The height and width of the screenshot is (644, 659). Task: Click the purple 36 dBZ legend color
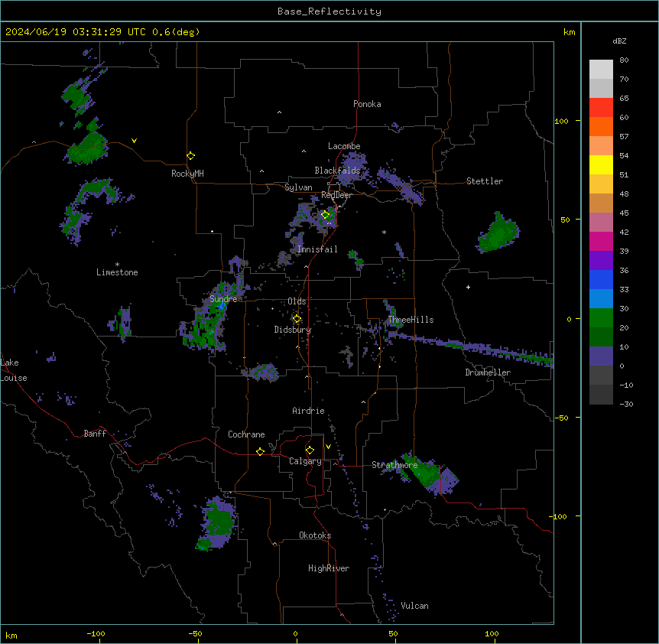[601, 261]
